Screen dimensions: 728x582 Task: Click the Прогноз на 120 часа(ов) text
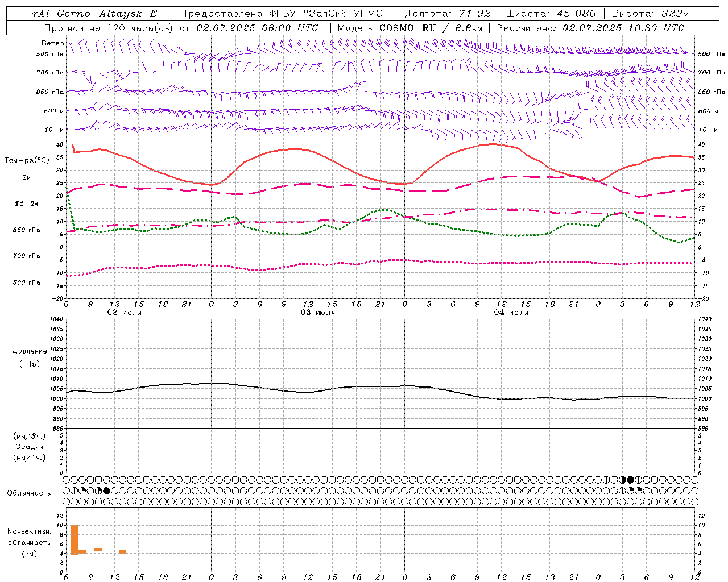tap(109, 28)
